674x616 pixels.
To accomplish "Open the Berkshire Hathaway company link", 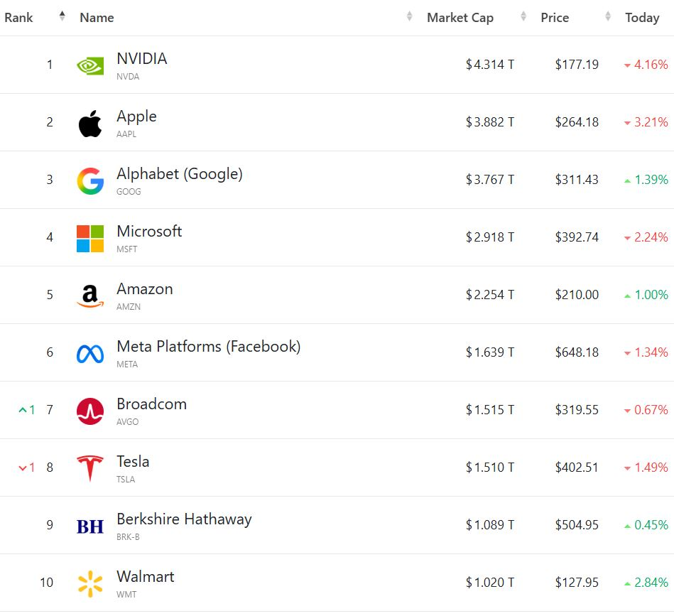I will pos(184,519).
